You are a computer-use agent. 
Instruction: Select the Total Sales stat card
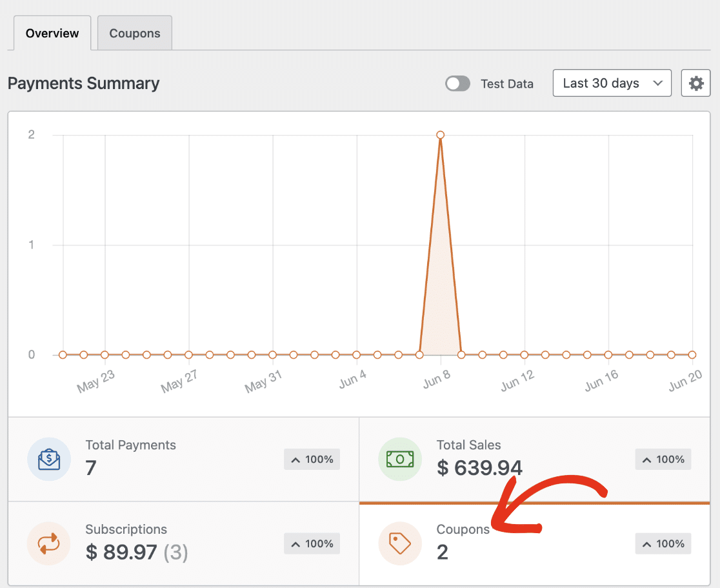click(x=534, y=459)
